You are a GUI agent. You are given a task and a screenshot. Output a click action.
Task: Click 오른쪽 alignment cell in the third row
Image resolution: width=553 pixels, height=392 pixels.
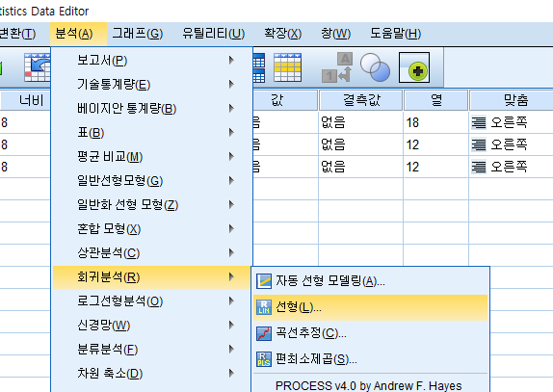[x=512, y=167]
